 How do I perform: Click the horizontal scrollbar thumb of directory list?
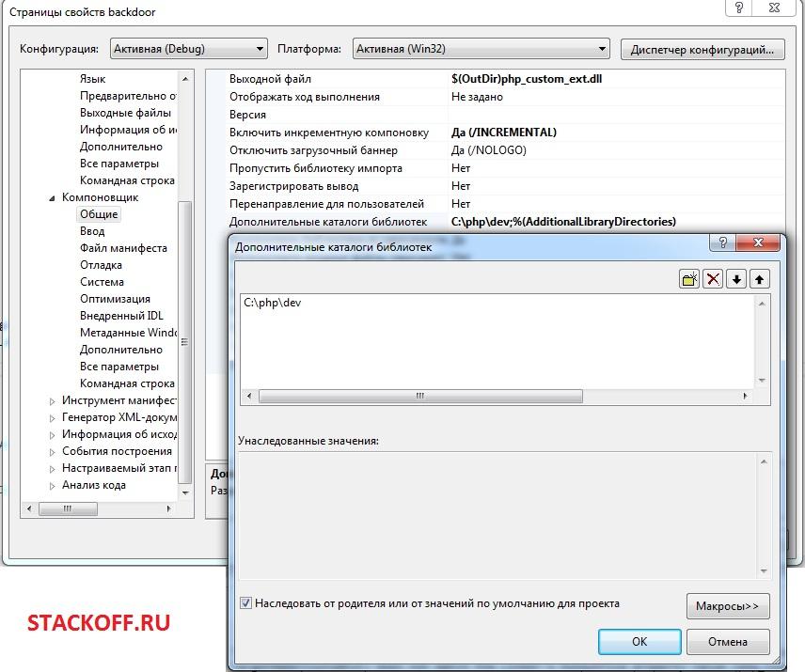click(x=420, y=396)
